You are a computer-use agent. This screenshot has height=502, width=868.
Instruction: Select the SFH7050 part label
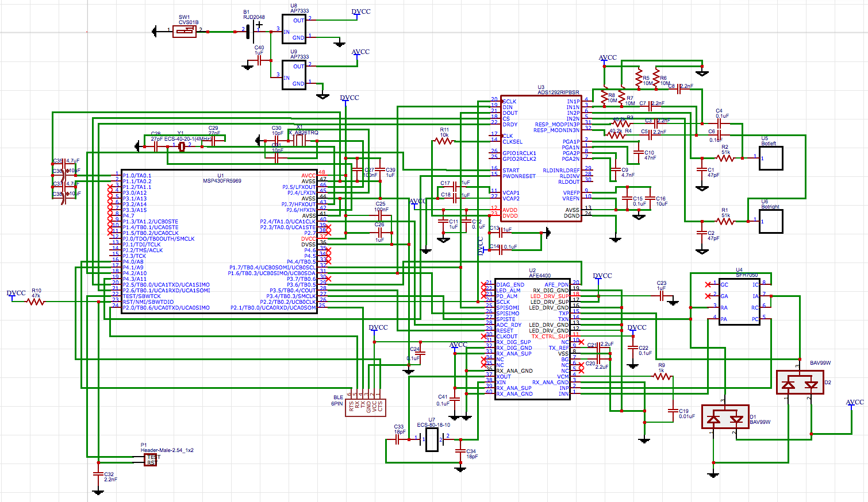tap(747, 275)
